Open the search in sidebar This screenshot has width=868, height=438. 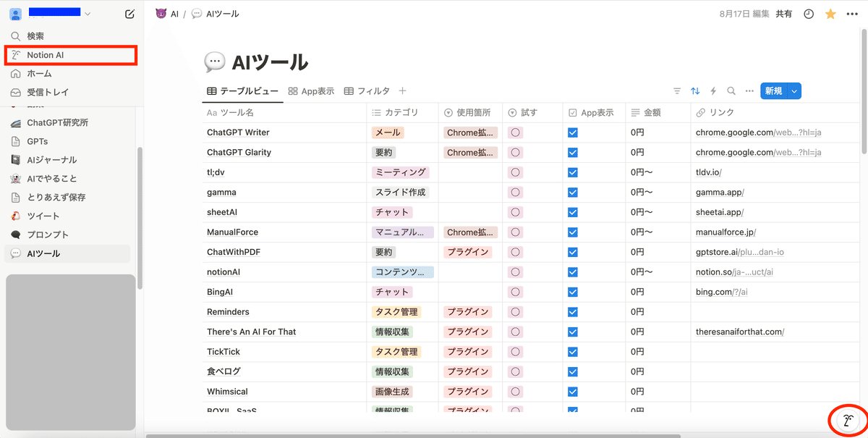point(35,35)
